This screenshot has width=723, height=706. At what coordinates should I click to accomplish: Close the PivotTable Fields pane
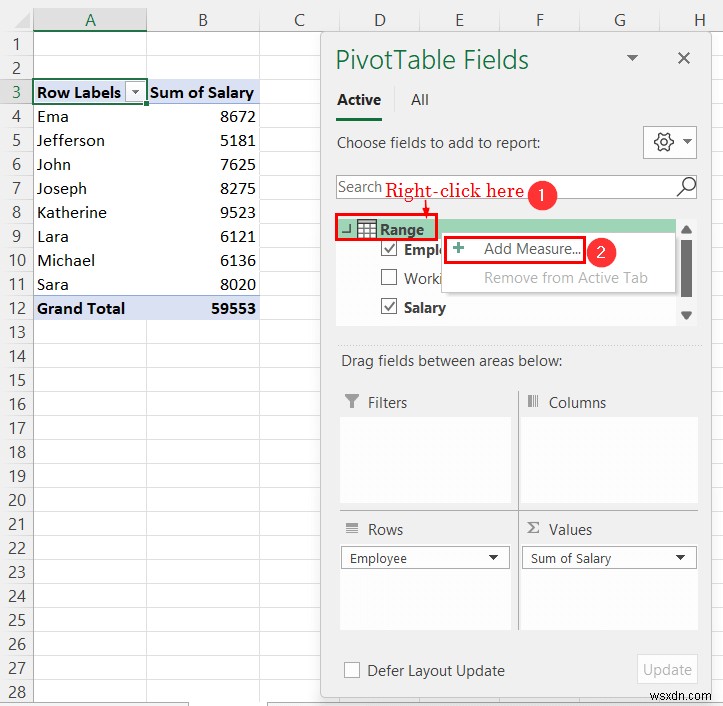tap(684, 58)
